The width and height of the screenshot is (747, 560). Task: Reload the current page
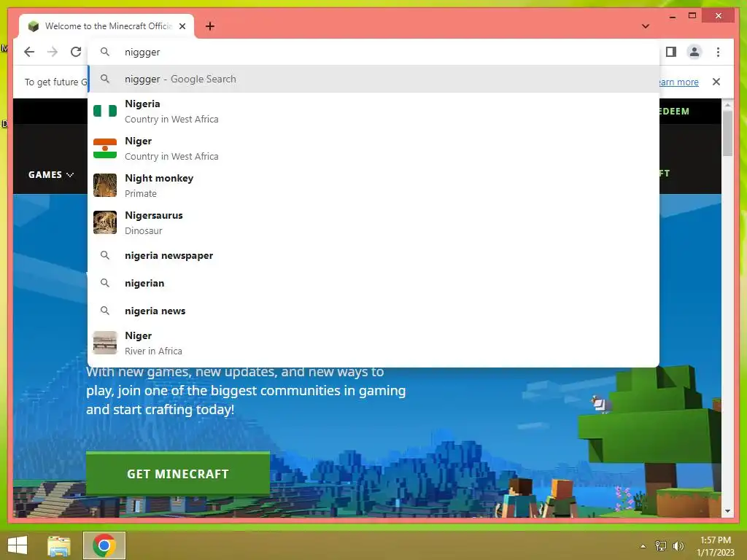tap(76, 52)
